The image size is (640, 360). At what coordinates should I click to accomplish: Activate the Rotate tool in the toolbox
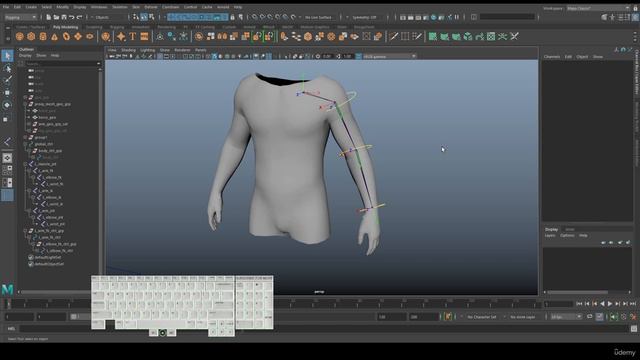point(7,105)
